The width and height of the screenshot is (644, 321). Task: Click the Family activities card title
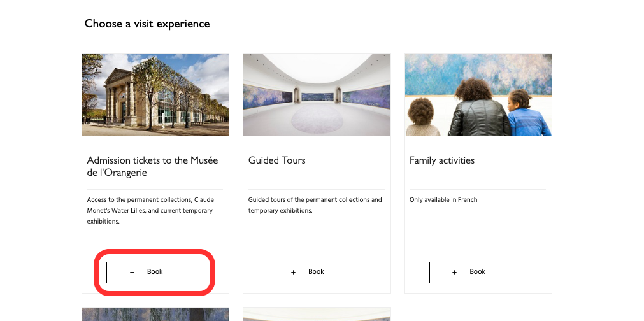(442, 160)
